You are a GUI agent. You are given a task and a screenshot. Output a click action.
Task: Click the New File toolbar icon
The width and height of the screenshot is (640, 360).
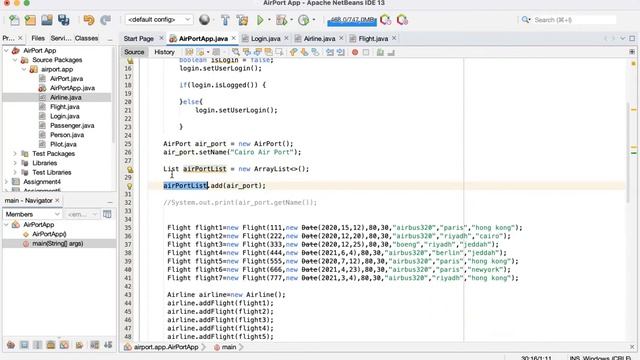pyautogui.click(x=14, y=20)
